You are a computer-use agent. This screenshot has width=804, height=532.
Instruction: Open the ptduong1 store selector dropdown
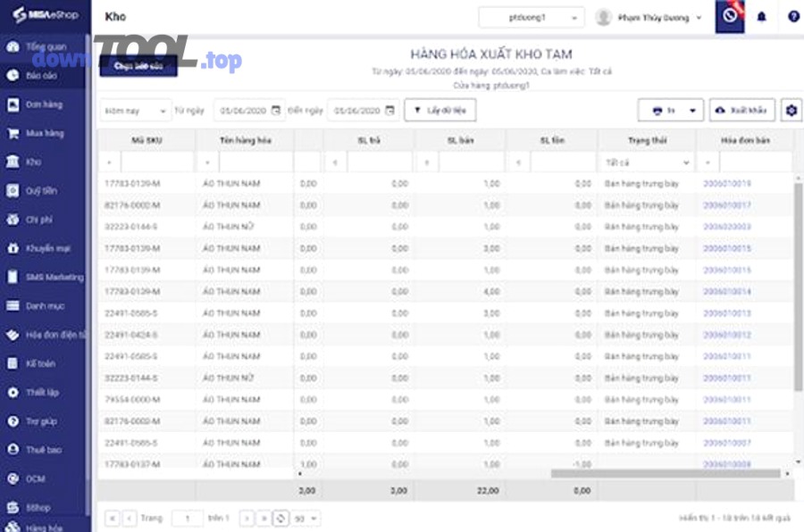[x=531, y=17]
